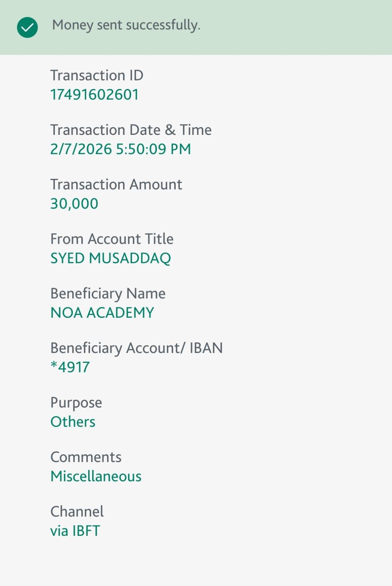Click the Purpose label
Viewport: 392px width, 586px height.
point(76,403)
